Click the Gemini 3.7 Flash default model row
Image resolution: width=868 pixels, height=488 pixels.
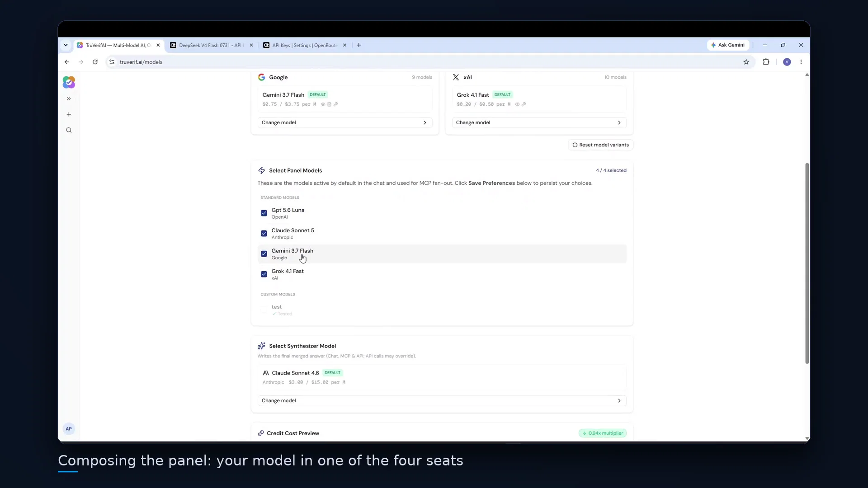point(344,99)
